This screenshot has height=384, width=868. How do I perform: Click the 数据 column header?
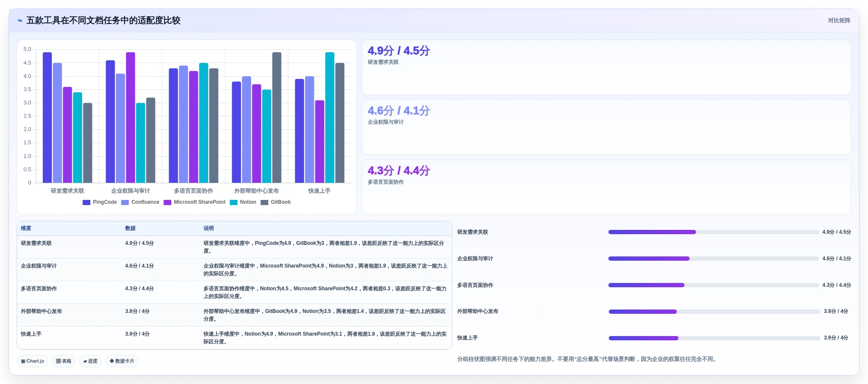click(x=130, y=229)
